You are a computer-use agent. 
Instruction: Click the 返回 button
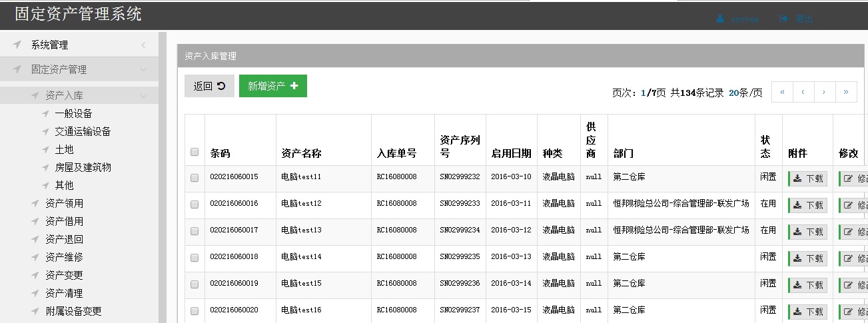coord(209,86)
